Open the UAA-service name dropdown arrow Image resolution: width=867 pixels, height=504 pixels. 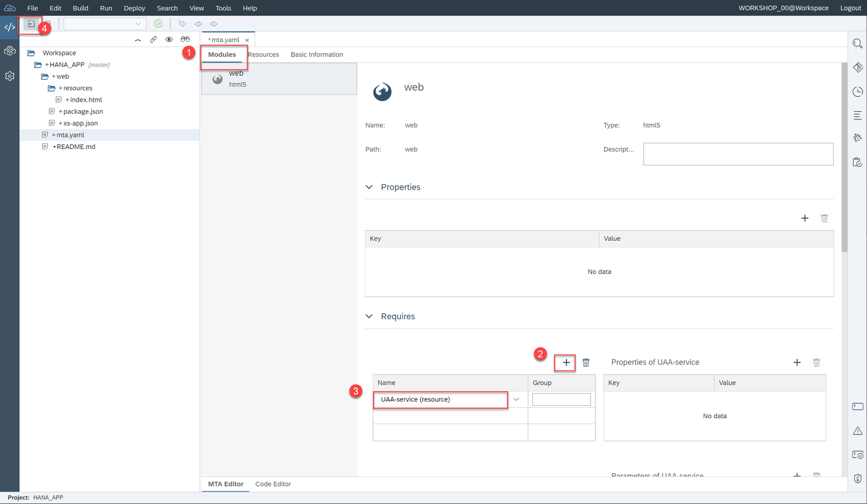(516, 399)
